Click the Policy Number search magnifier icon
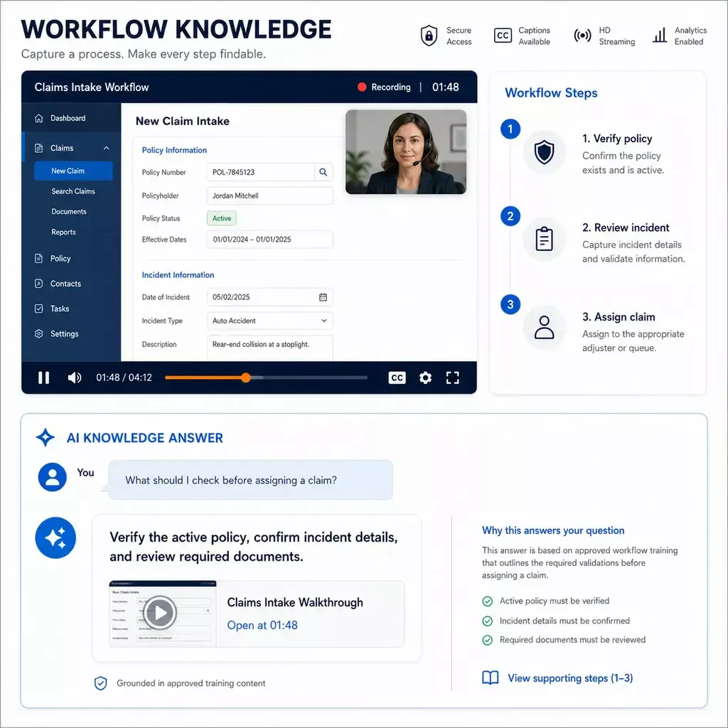The image size is (728, 728). [x=323, y=172]
